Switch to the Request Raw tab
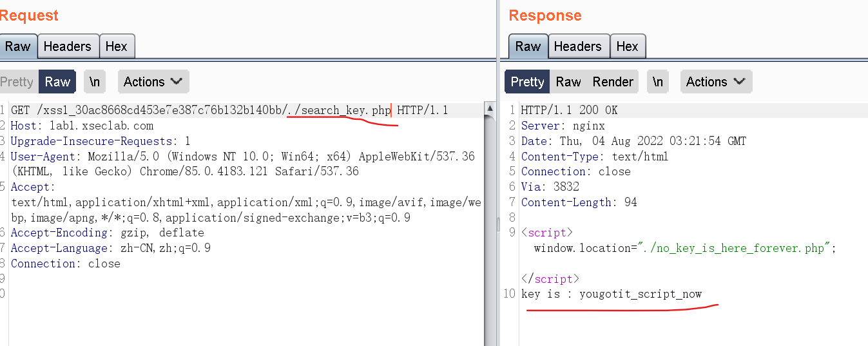868x346 pixels. coord(18,46)
